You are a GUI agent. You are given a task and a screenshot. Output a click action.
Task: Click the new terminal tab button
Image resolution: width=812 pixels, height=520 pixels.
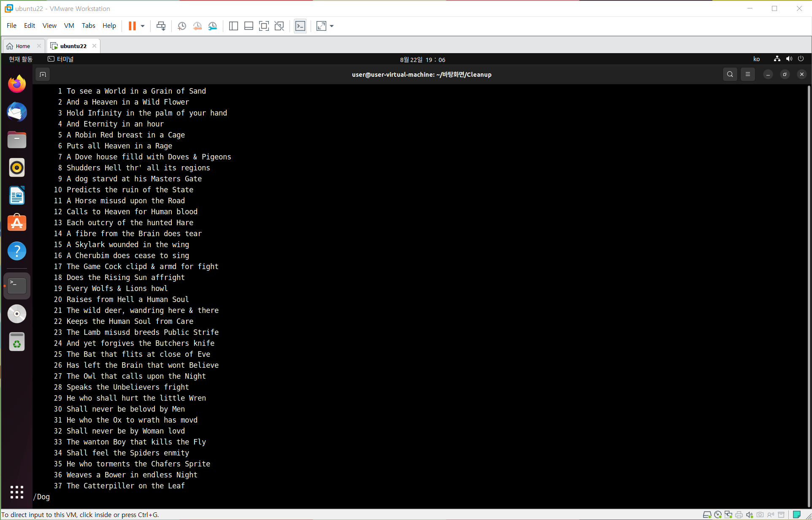(43, 75)
